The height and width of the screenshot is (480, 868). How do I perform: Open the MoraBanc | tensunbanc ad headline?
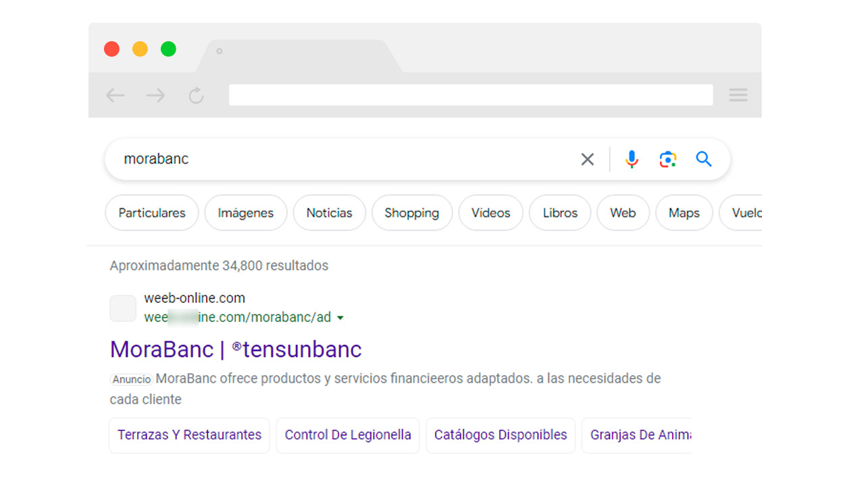(x=236, y=350)
